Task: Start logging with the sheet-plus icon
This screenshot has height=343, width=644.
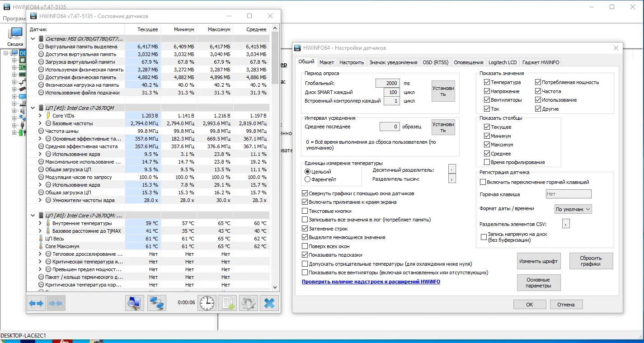Action: click(x=227, y=303)
